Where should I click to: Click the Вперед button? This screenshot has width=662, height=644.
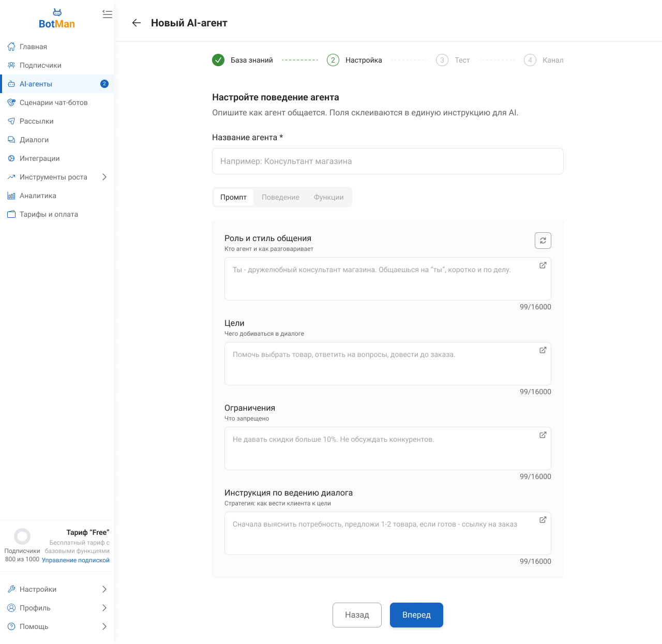pyautogui.click(x=416, y=615)
